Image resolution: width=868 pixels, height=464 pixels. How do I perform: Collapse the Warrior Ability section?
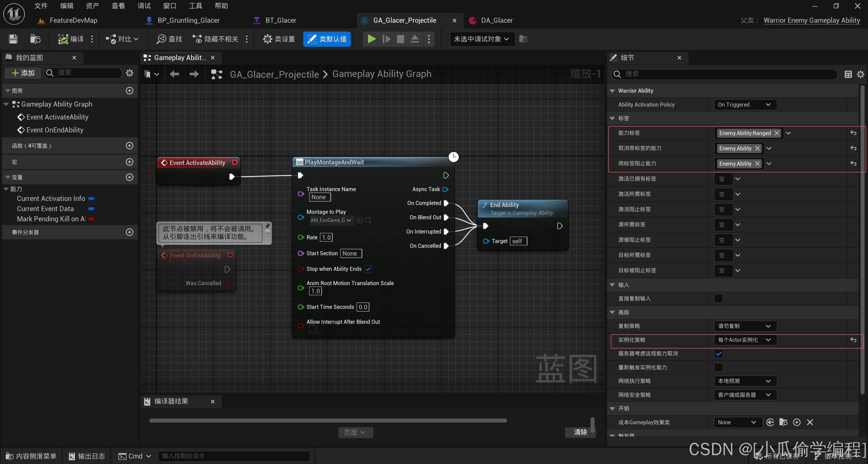click(612, 91)
